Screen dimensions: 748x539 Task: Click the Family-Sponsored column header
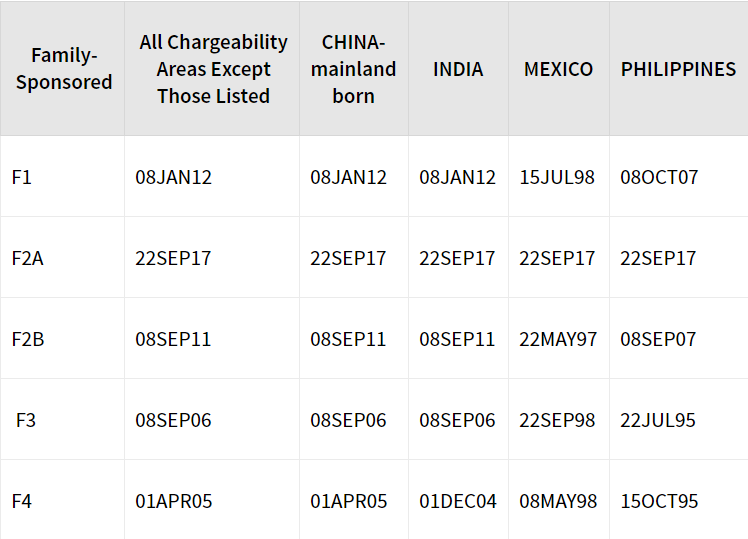point(64,69)
